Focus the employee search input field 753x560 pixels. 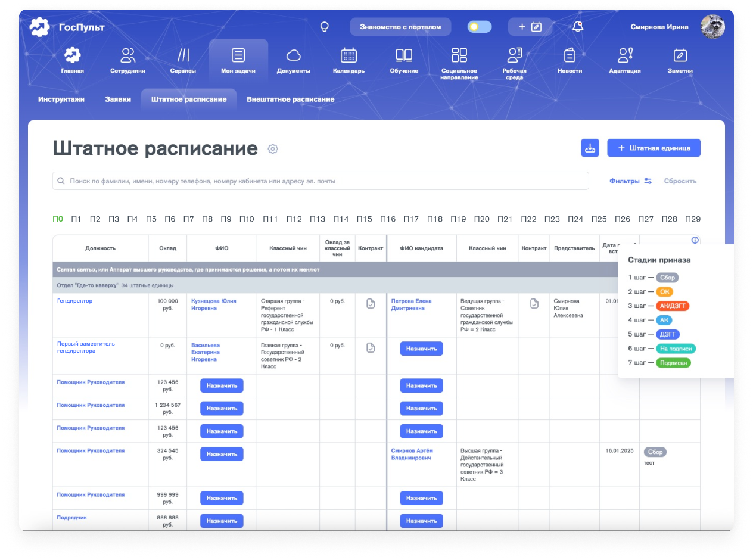pos(321,181)
